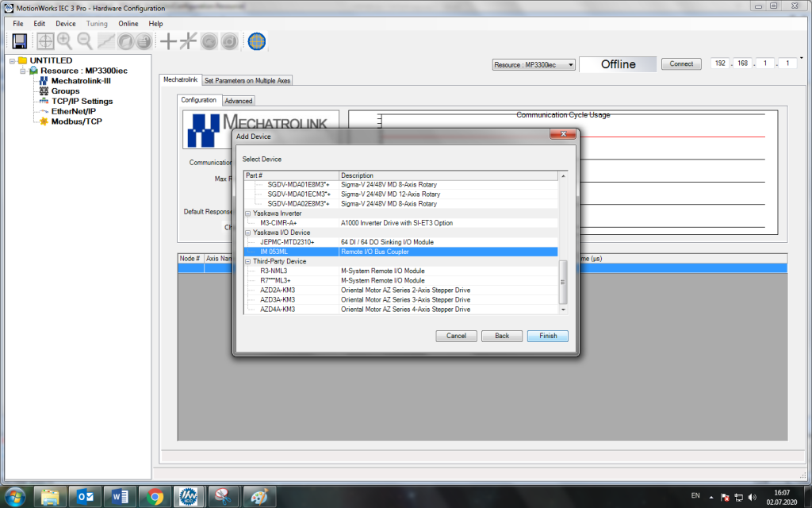Viewport: 812px width, 508px height.
Task: Click Back in Add Device dialog
Action: 501,336
